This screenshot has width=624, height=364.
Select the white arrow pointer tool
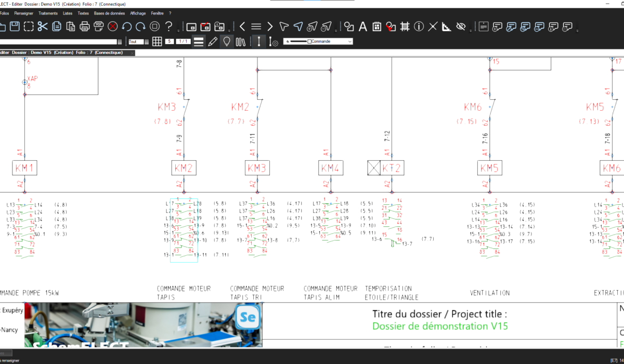(284, 26)
